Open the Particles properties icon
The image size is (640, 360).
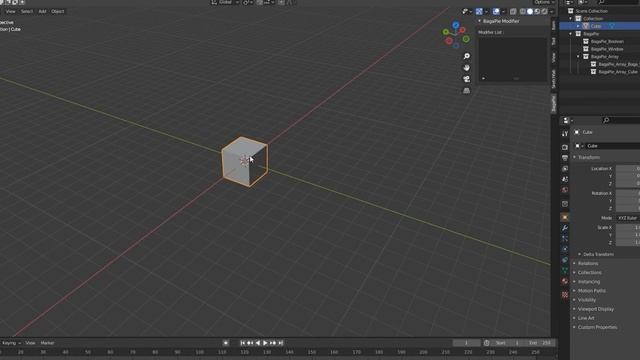565,238
